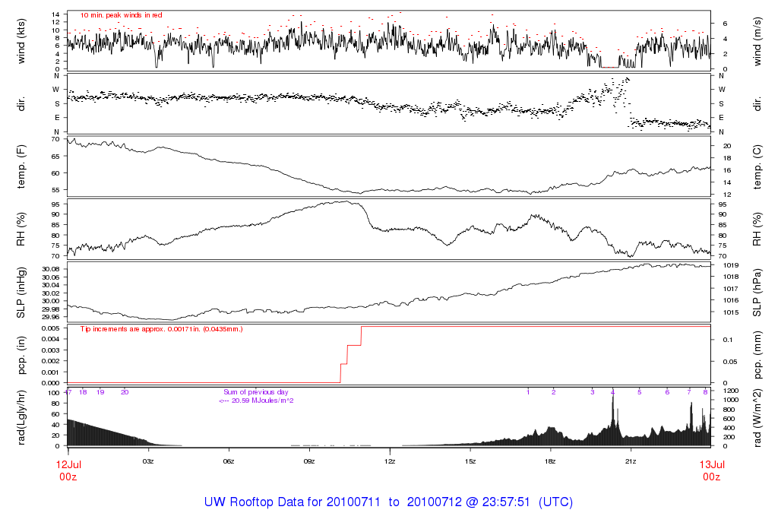This screenshot has width=778, height=532.
Task: Click the '13Jul' red date label
Action: point(712,464)
